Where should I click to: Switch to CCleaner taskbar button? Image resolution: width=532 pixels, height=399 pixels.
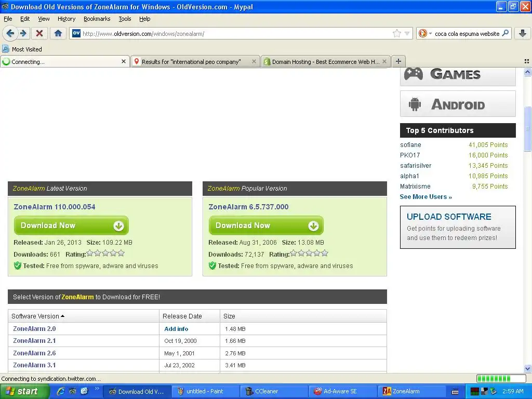point(274,391)
